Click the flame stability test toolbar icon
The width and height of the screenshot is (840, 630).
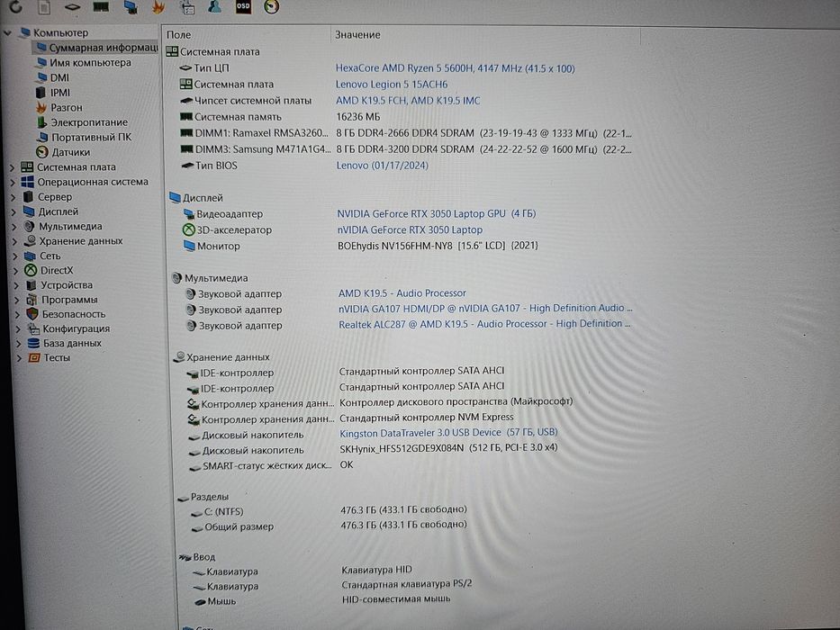click(158, 7)
